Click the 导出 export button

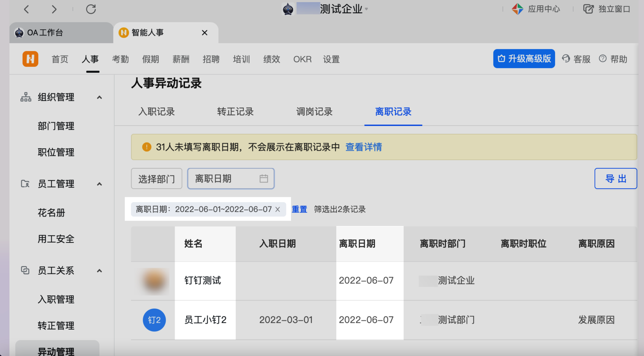click(616, 179)
